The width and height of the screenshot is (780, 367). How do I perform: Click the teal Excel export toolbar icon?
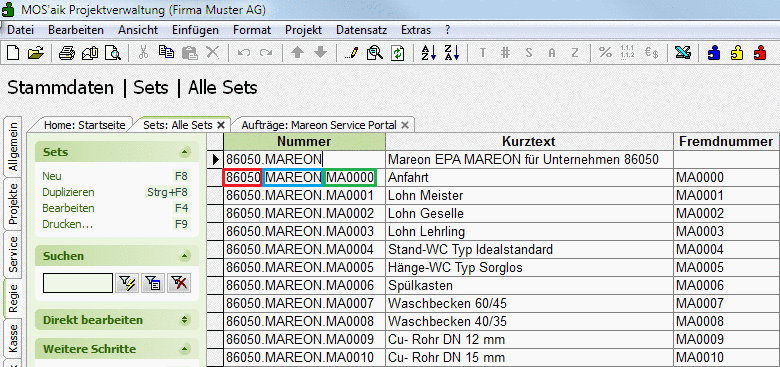click(x=682, y=53)
